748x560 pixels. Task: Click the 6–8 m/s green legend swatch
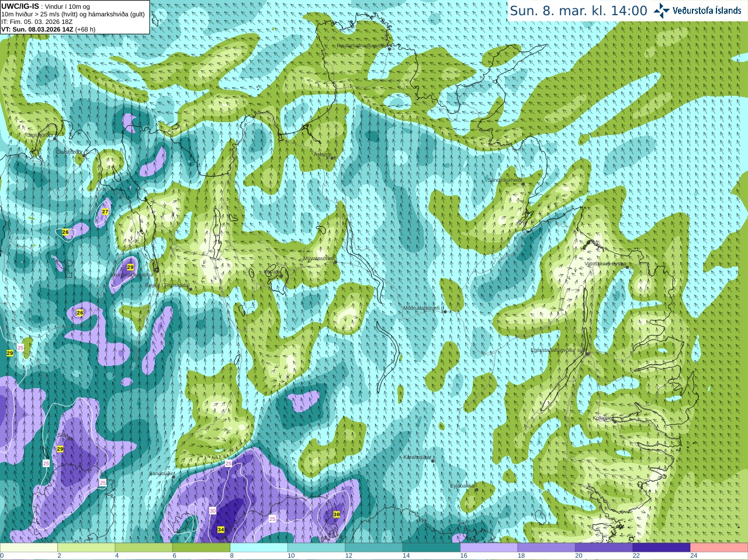(202, 548)
